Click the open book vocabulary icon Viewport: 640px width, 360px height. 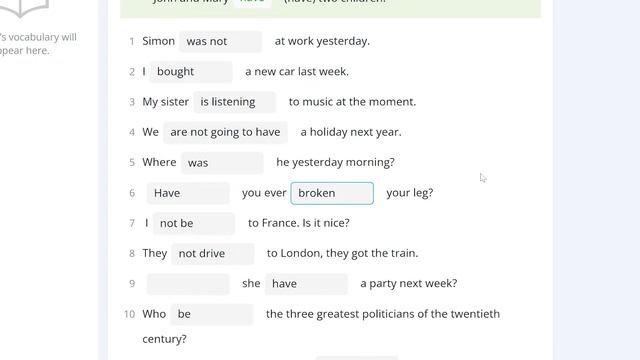pos(24,8)
